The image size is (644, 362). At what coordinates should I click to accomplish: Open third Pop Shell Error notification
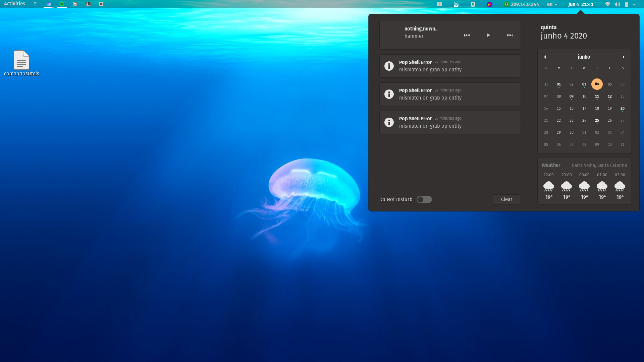pyautogui.click(x=450, y=122)
